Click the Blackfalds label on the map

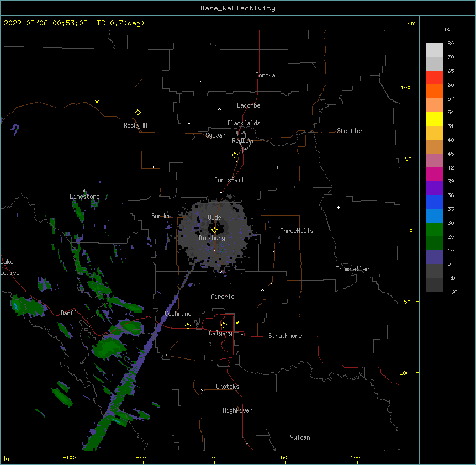[244, 123]
